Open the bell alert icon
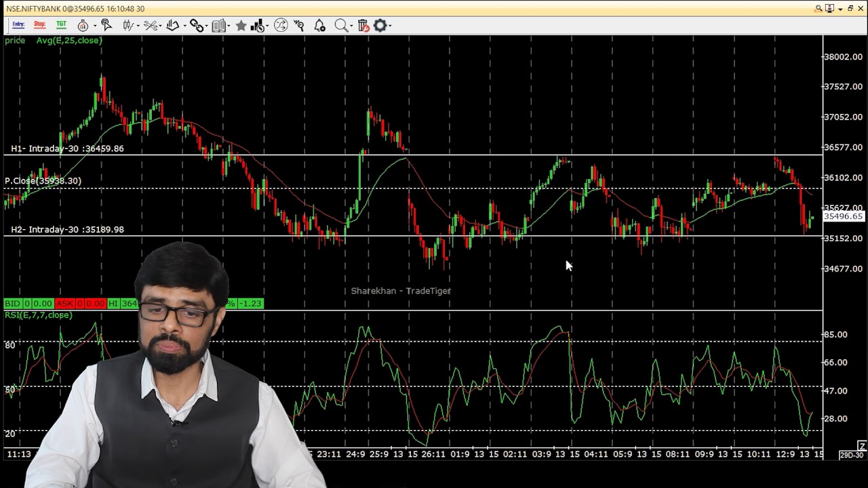868x488 pixels. pos(319,26)
